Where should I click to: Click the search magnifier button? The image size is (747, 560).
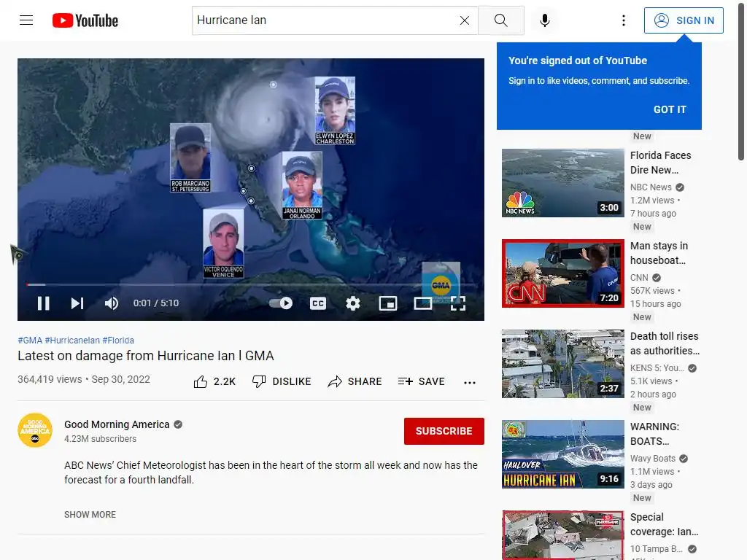(500, 20)
